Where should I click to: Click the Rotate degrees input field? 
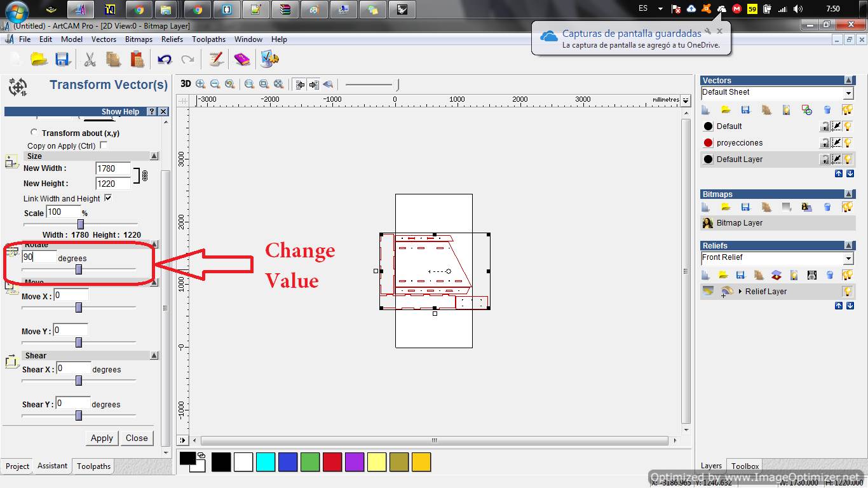click(x=39, y=257)
